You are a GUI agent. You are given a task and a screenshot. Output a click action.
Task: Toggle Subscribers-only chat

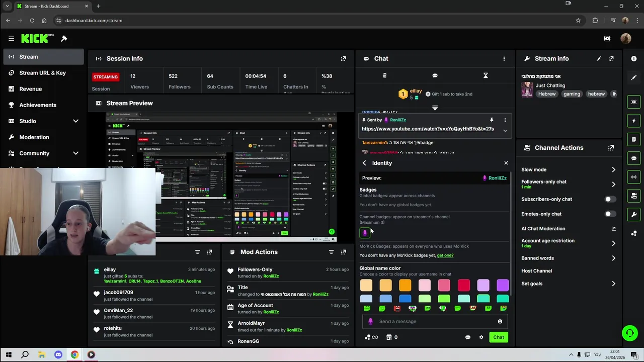(610, 199)
